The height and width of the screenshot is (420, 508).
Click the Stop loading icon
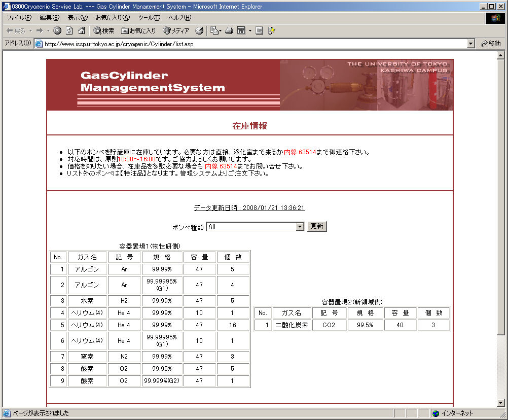57,30
